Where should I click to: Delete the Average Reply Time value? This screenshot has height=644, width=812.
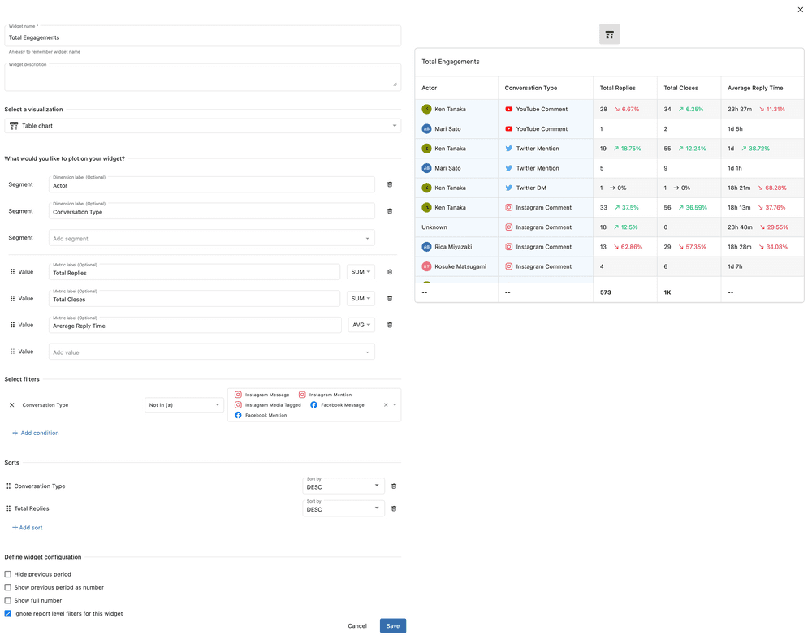click(390, 325)
